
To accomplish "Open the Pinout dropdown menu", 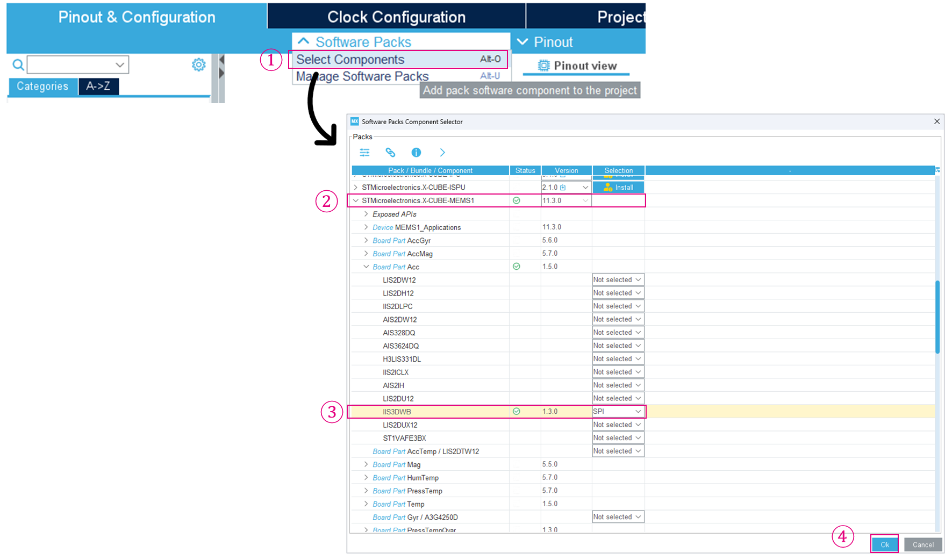I will [x=545, y=42].
